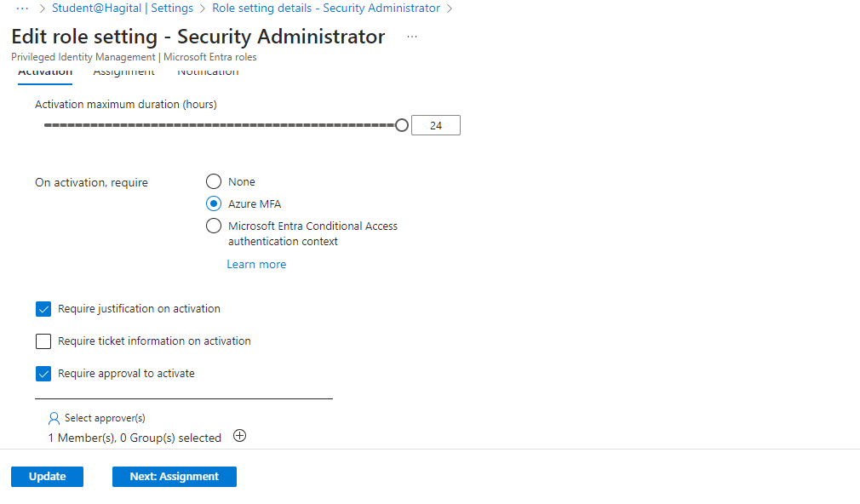
Task: Enable Require ticket information on activation
Action: tap(44, 341)
